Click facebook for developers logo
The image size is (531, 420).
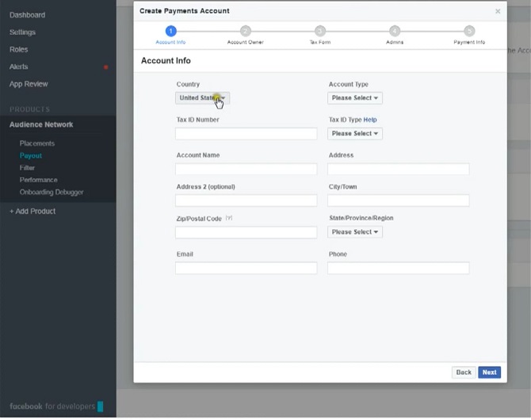[56, 406]
